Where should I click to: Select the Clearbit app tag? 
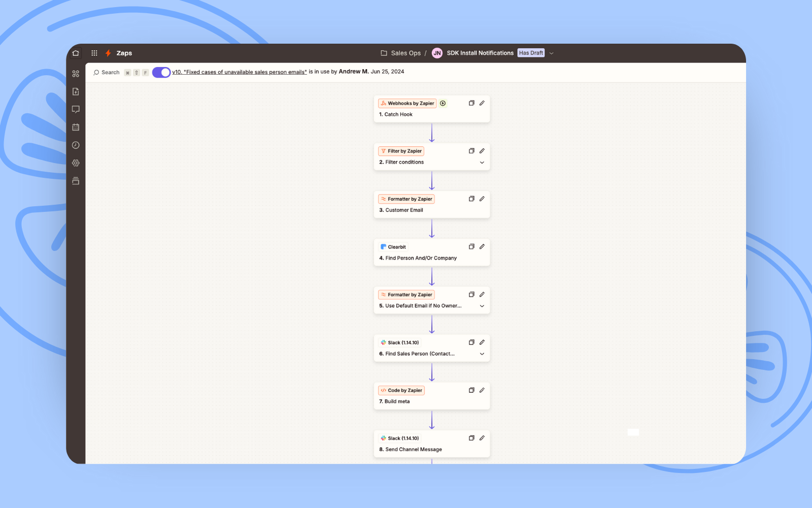(x=393, y=247)
